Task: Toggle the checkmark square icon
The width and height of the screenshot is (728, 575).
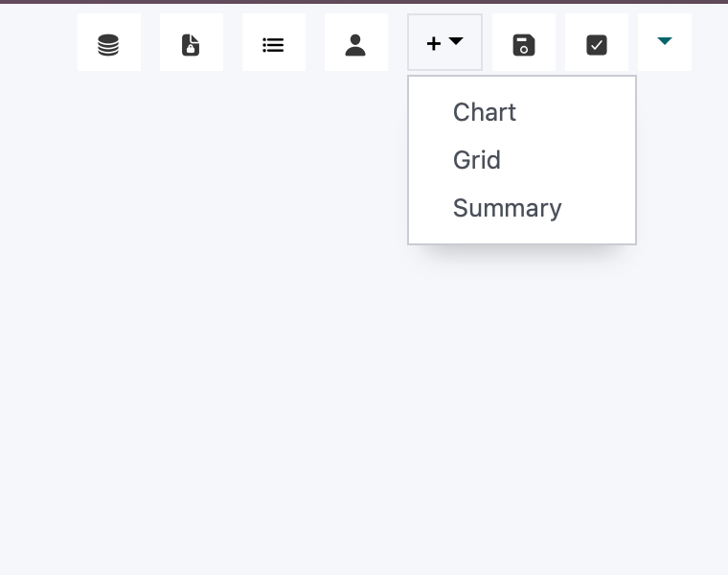Action: (x=597, y=45)
